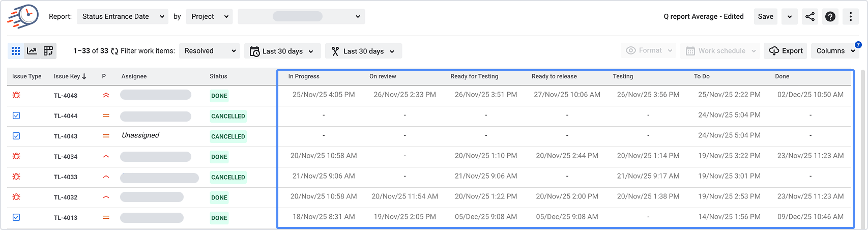868x230 pixels.
Task: Click the sort arrow next to Issue Key
Action: tap(84, 76)
